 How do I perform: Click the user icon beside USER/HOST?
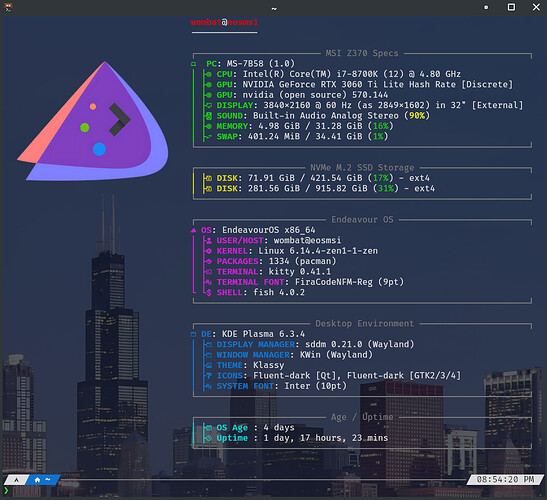pos(209,241)
